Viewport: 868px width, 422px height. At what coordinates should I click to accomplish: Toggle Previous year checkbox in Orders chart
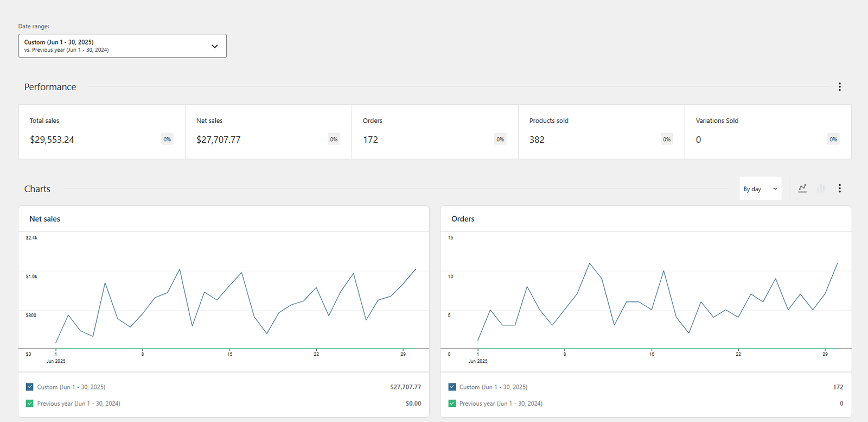[452, 404]
